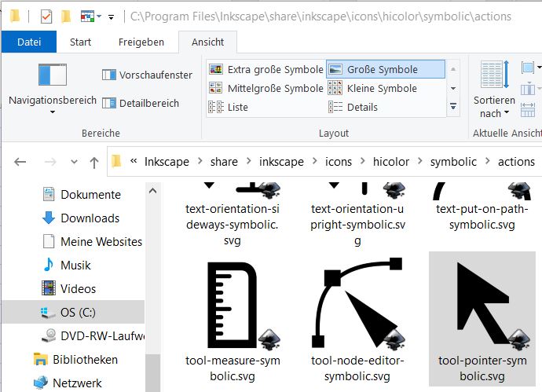Click icons in the breadcrumb path
The image size is (542, 392).
pos(339,161)
